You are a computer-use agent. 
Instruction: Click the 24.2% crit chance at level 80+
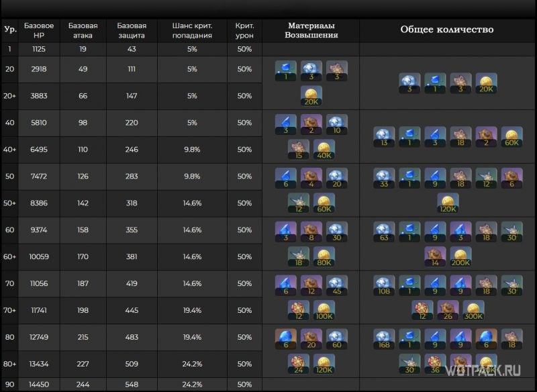click(192, 364)
